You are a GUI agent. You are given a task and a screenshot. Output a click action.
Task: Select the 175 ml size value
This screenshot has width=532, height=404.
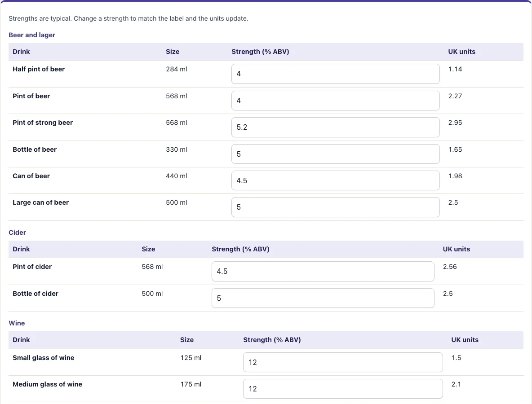[191, 384]
